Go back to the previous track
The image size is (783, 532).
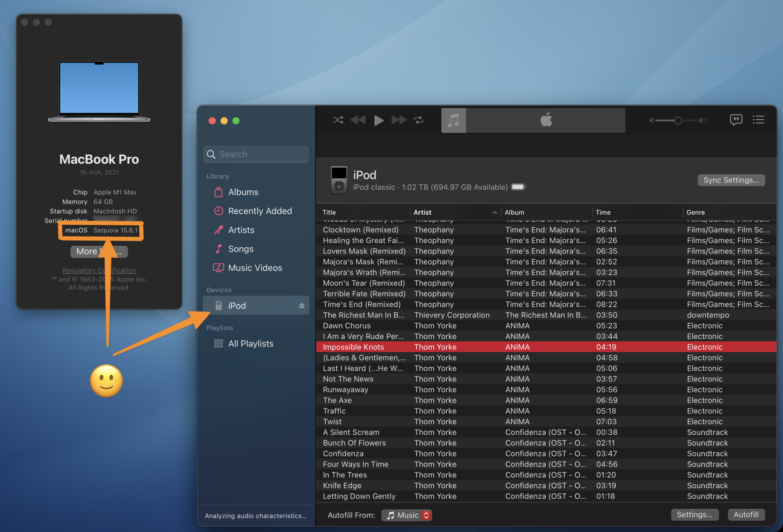click(x=358, y=120)
